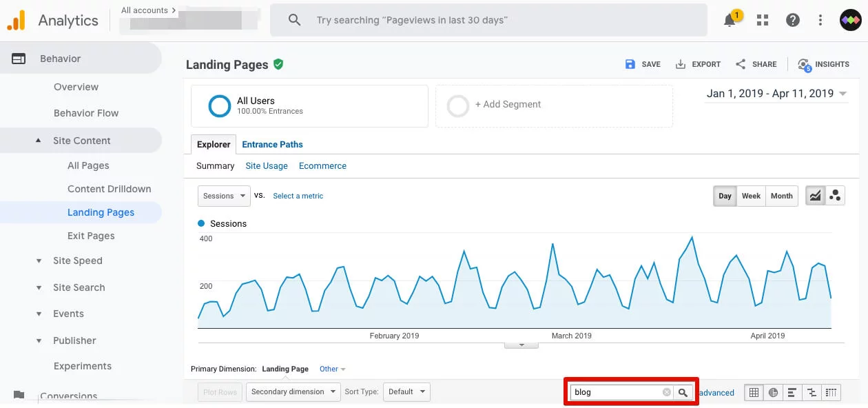Viewport: 868px width, 408px height.
Task: Toggle the All Users segment selection
Action: pos(218,105)
